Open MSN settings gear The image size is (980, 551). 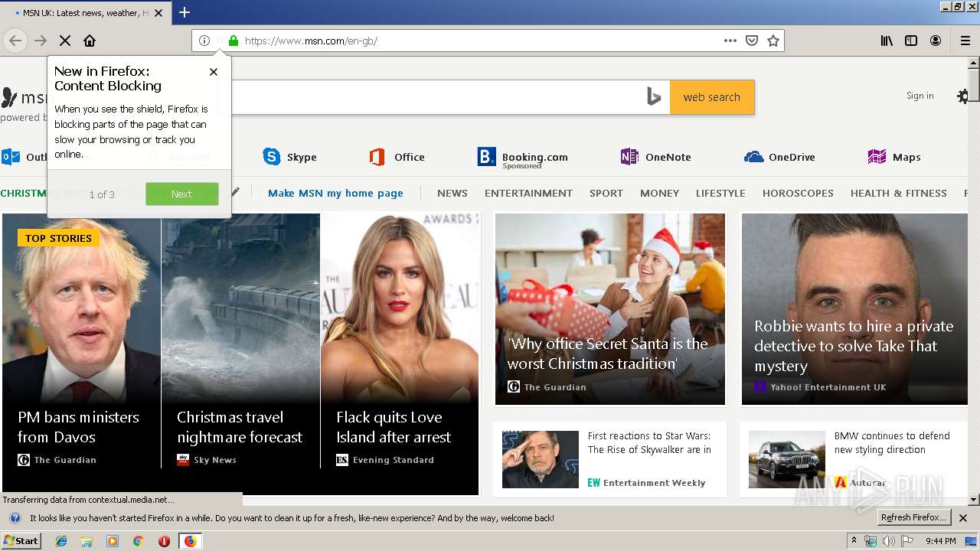963,96
